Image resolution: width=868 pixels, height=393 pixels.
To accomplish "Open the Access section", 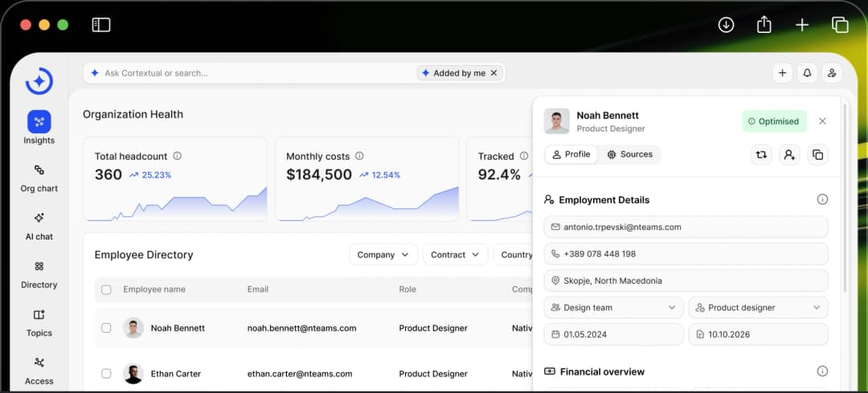I will click(x=39, y=370).
